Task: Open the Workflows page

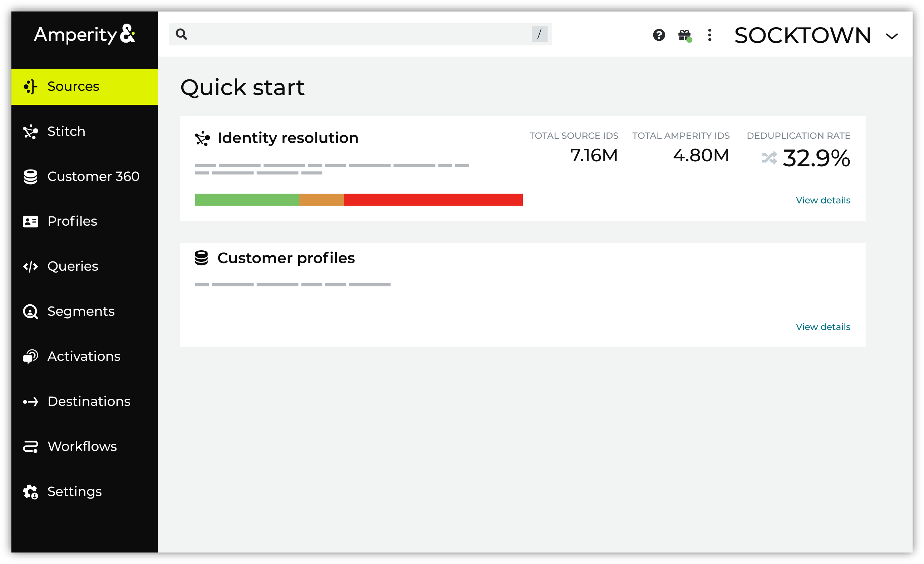Action: (x=82, y=446)
